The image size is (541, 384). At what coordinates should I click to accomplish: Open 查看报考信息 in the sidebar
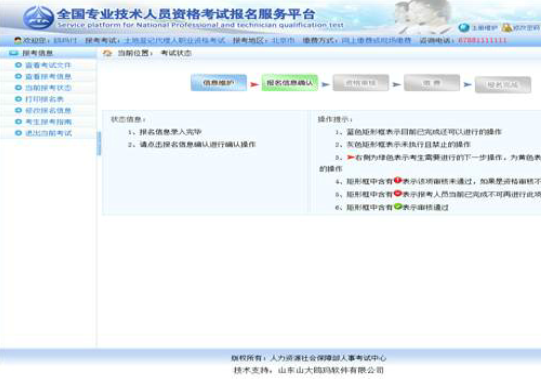pyautogui.click(x=48, y=77)
